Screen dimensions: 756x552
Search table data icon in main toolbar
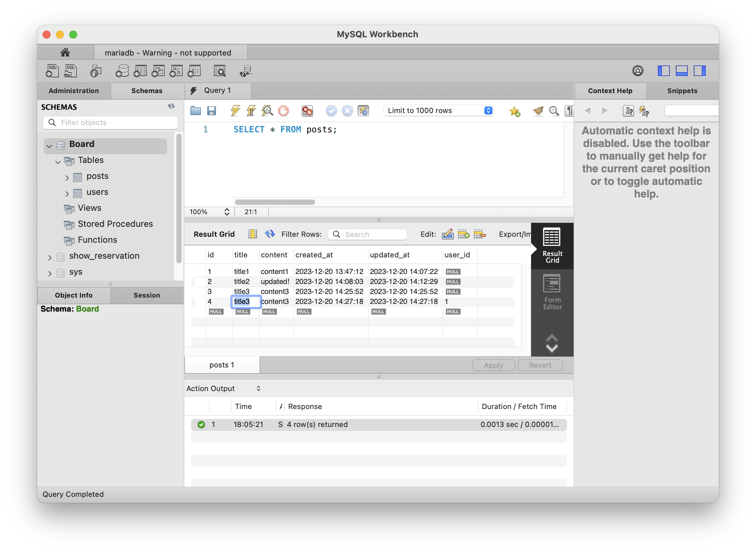220,71
